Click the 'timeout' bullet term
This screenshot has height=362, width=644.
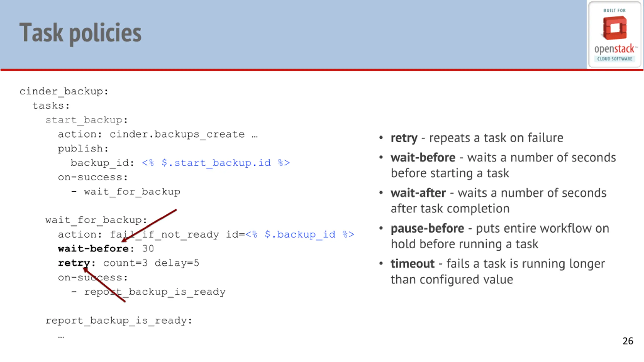tap(413, 264)
